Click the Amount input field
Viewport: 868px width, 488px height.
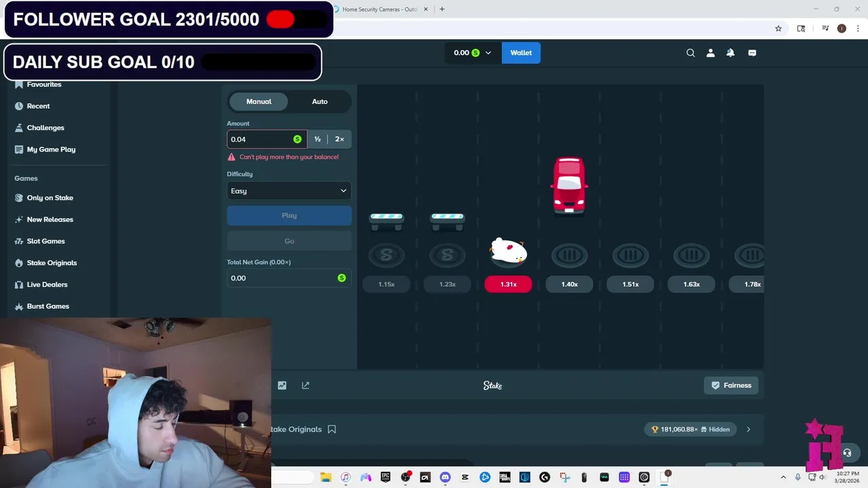267,139
